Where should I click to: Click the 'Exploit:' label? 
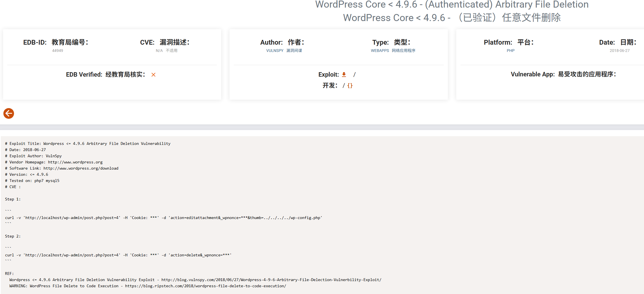[x=328, y=74]
